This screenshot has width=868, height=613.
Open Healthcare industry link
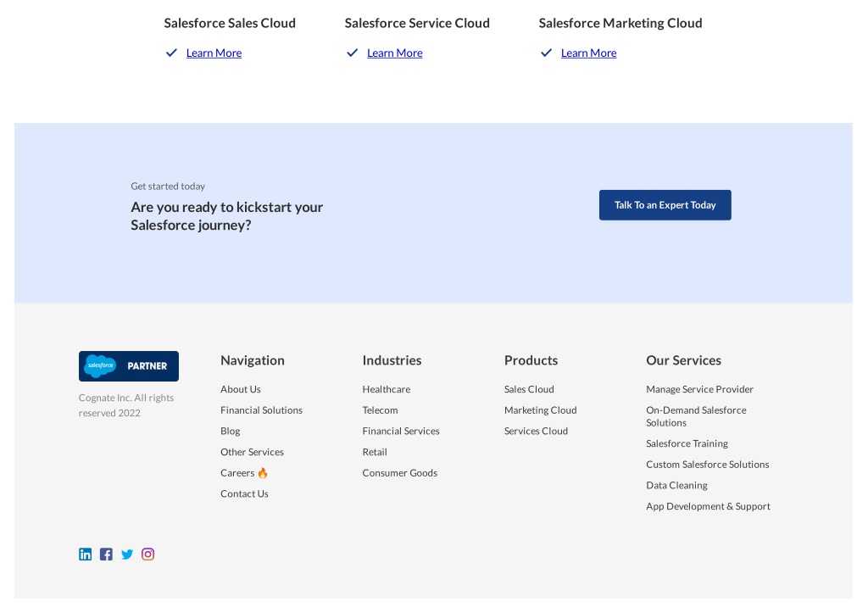(387, 389)
